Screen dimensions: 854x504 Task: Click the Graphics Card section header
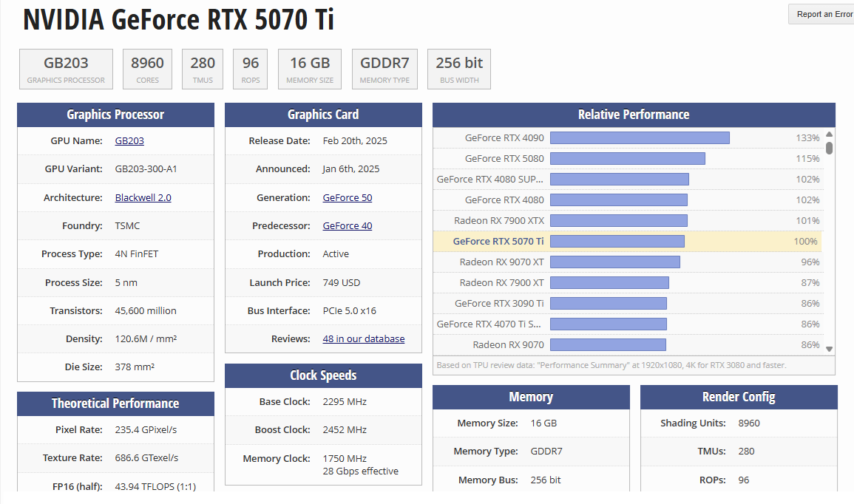tap(324, 115)
